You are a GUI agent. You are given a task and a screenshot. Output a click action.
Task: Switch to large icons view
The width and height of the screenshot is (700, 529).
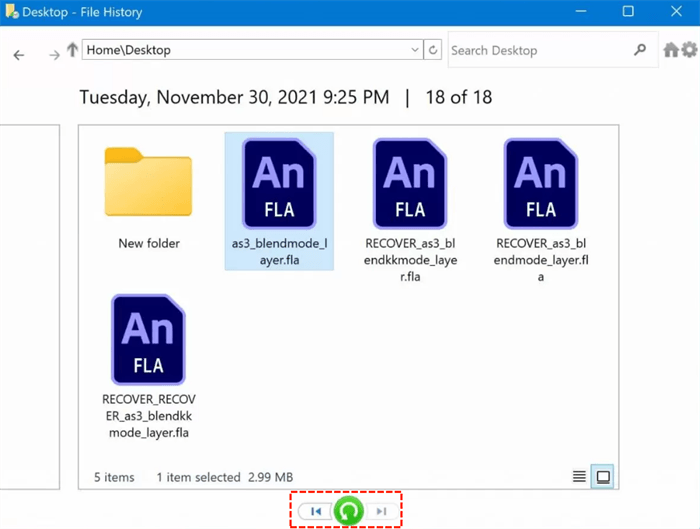(603, 477)
